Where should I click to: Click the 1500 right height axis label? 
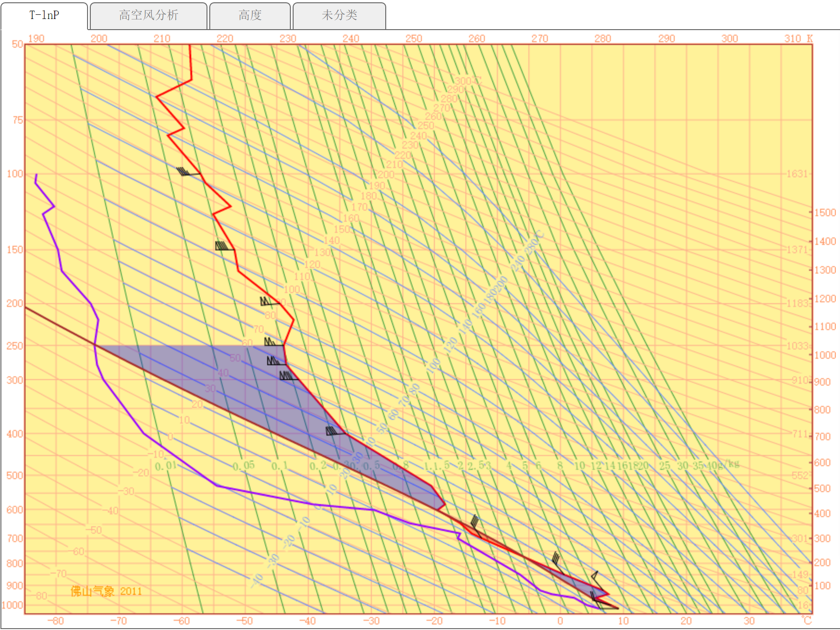click(825, 212)
